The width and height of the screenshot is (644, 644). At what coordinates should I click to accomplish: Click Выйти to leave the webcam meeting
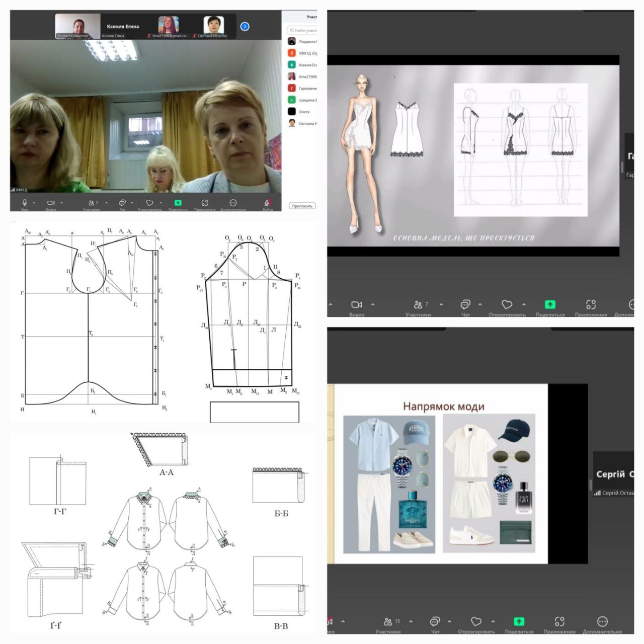[x=267, y=203]
